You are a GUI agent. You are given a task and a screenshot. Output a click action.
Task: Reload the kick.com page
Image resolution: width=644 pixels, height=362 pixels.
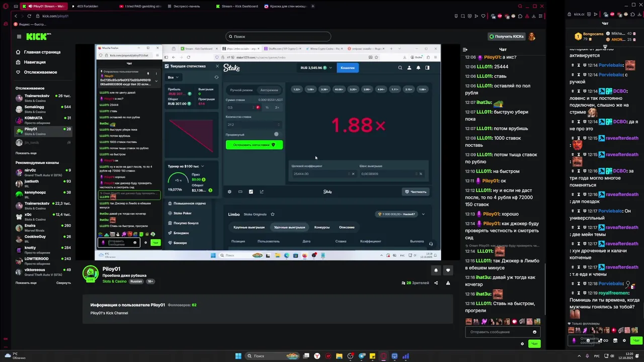[x=29, y=16]
